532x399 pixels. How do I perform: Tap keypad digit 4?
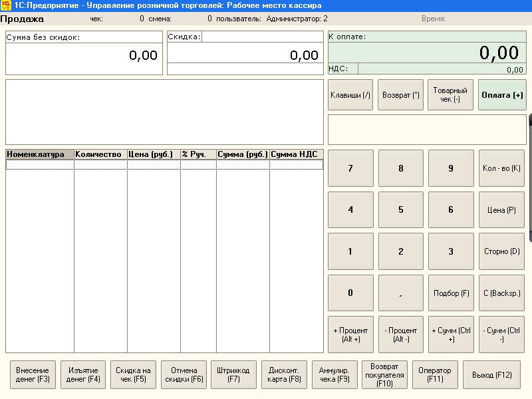(x=351, y=209)
